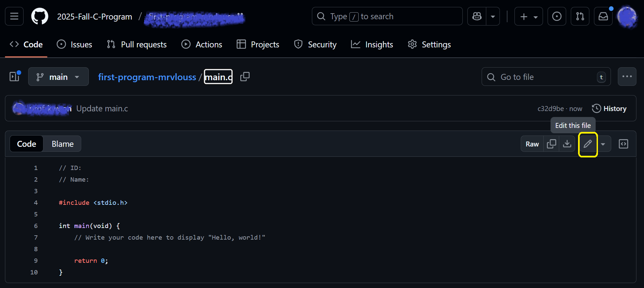The width and height of the screenshot is (644, 288).
Task: Open the create new plus dropdown
Action: (x=528, y=16)
